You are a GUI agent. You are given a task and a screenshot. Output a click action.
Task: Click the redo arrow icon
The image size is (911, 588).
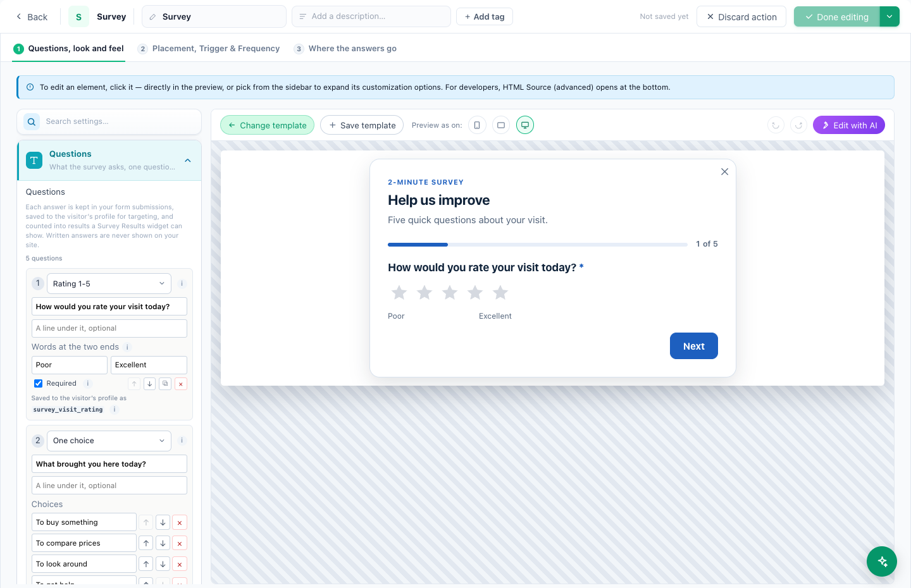click(799, 125)
